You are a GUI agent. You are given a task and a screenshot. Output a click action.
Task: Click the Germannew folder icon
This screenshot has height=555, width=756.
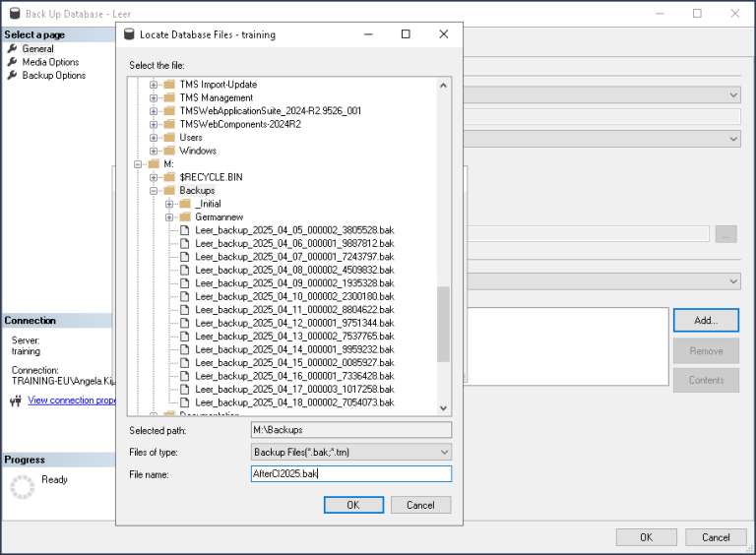tap(185, 217)
